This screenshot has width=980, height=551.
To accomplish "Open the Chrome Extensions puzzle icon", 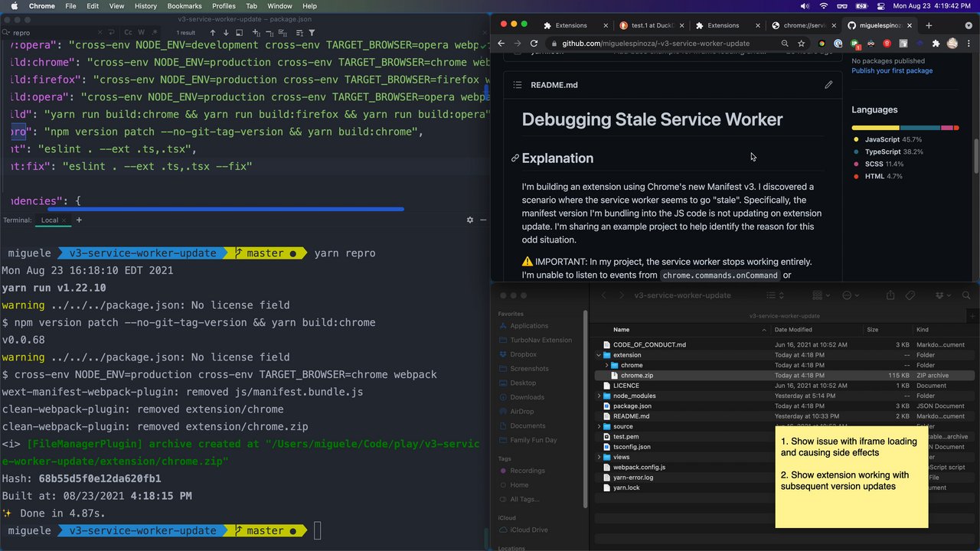I will coord(935,44).
